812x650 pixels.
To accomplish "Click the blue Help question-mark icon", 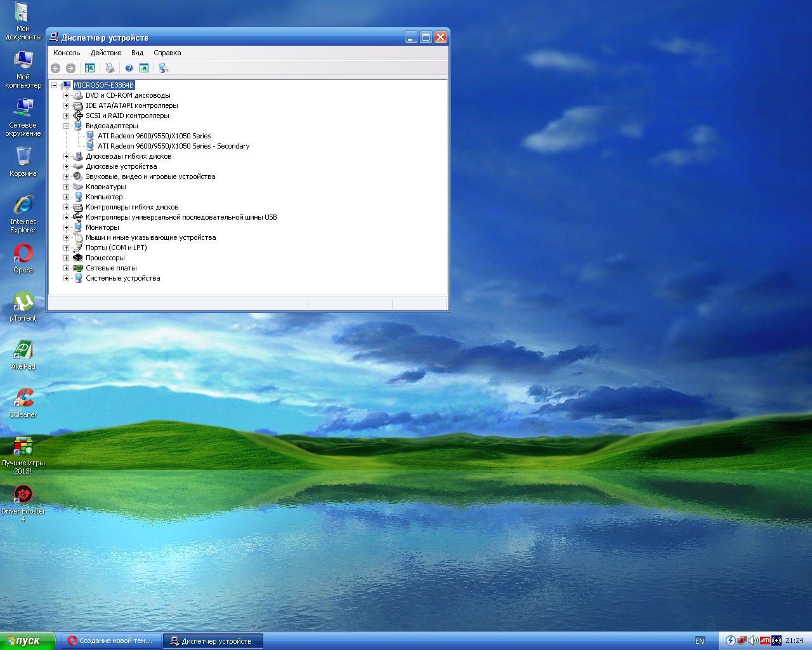I will pyautogui.click(x=129, y=68).
